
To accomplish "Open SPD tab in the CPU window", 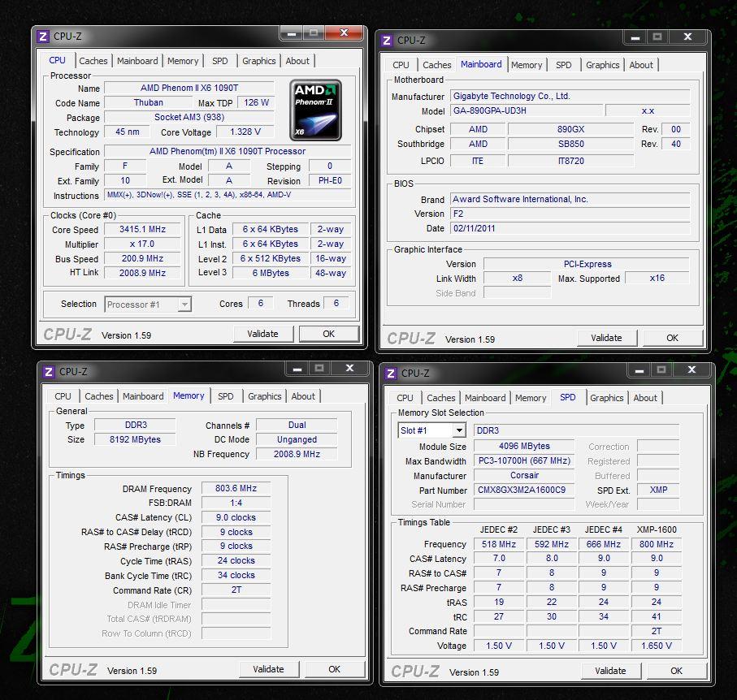I will point(219,61).
